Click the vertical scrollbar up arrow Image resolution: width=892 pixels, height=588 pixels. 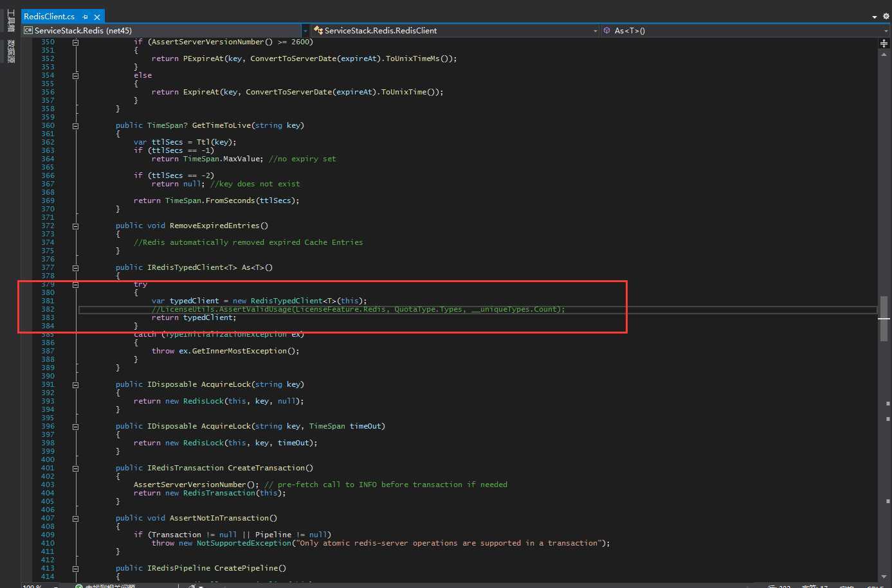pos(884,55)
